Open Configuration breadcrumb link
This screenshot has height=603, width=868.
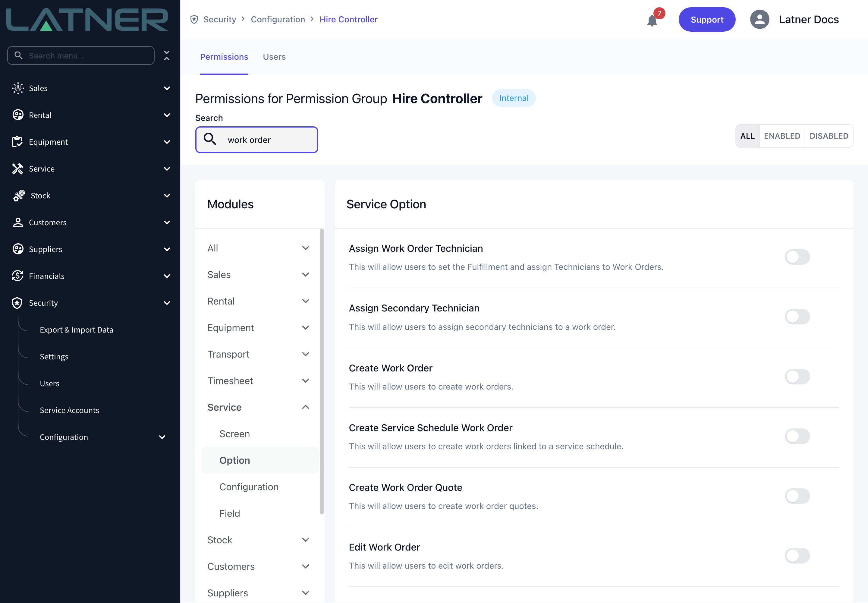coord(278,19)
